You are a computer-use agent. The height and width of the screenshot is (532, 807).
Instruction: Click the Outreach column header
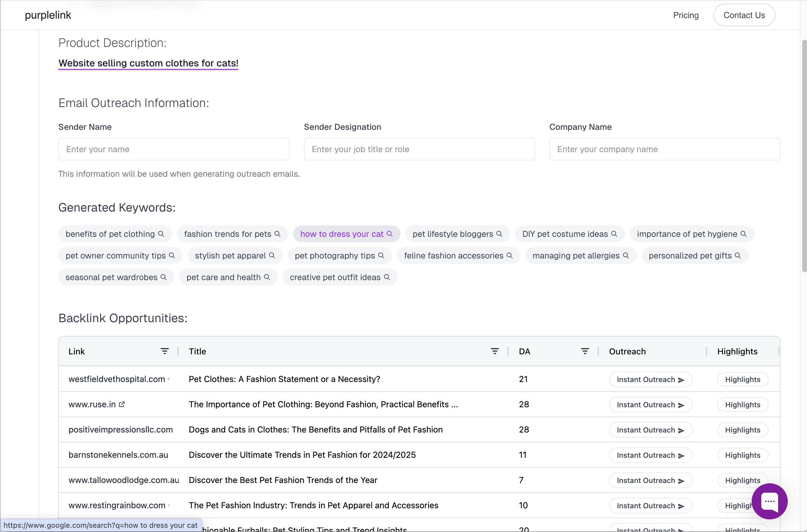[627, 351]
